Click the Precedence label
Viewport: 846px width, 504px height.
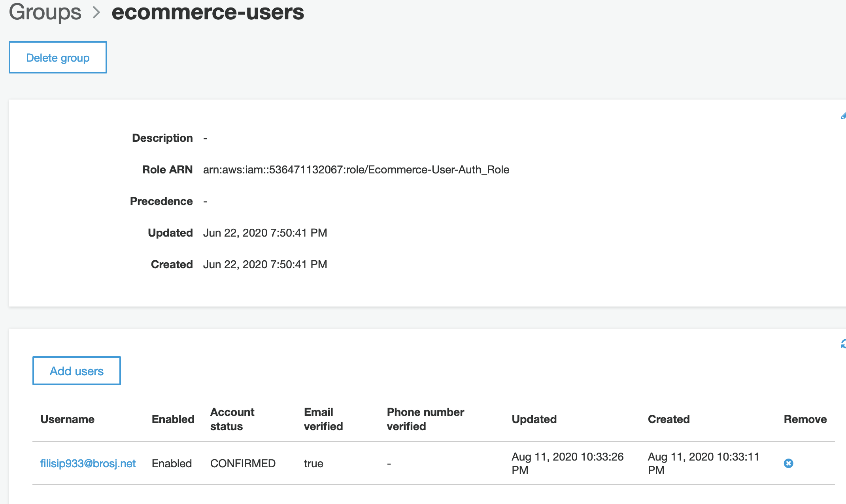[161, 201]
